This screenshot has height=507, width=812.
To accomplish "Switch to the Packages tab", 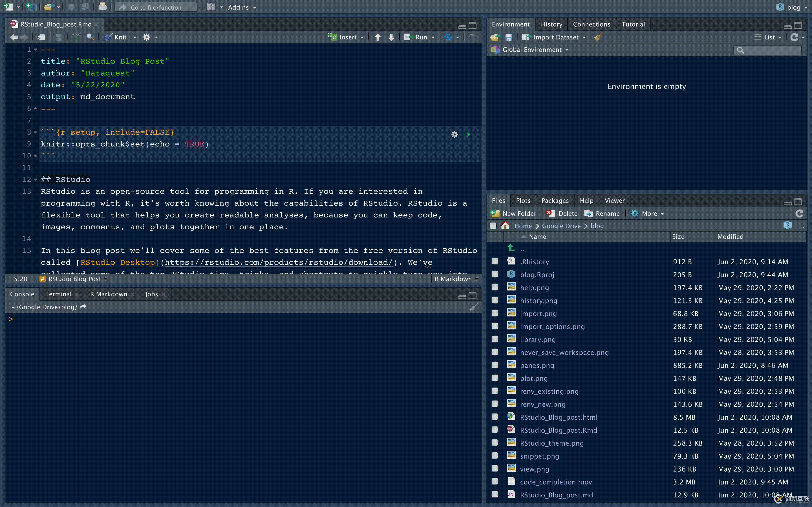I will pos(555,201).
